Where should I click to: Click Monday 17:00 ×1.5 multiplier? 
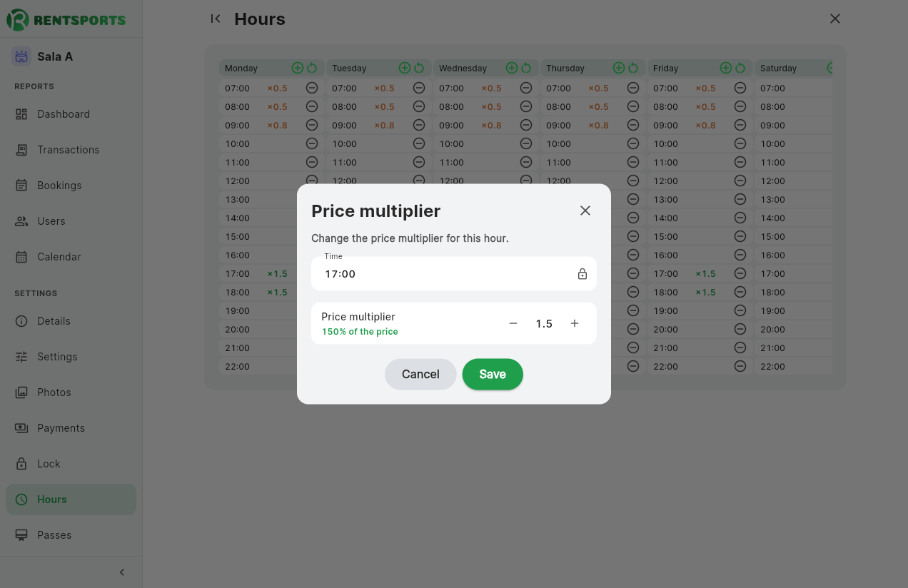[277, 274]
